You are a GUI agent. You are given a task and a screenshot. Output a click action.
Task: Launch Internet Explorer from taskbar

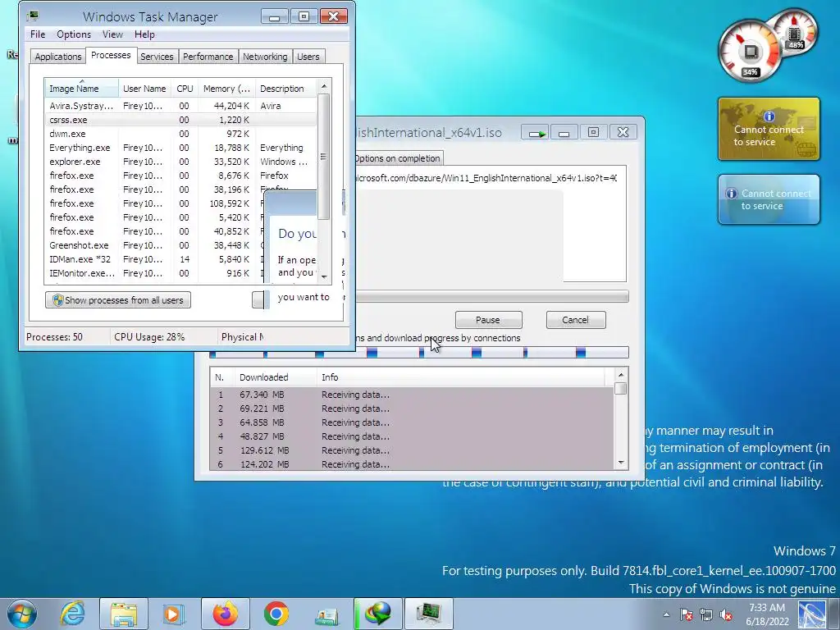click(73, 614)
